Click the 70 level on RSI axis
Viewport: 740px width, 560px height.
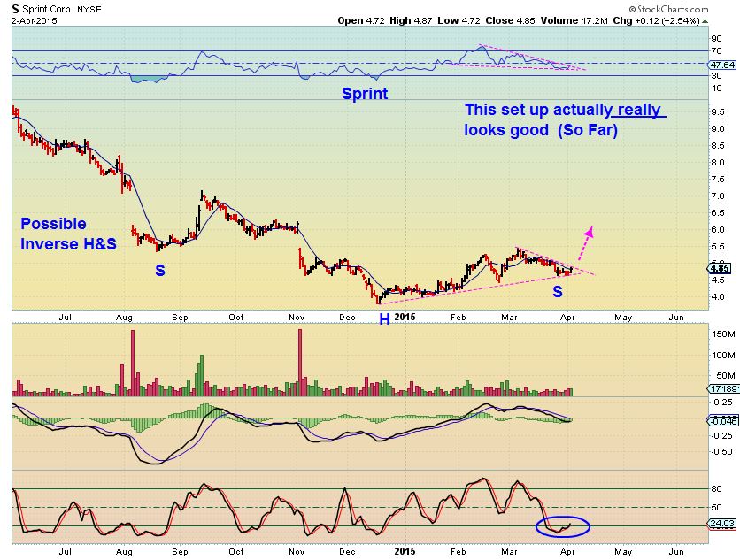[x=716, y=51]
